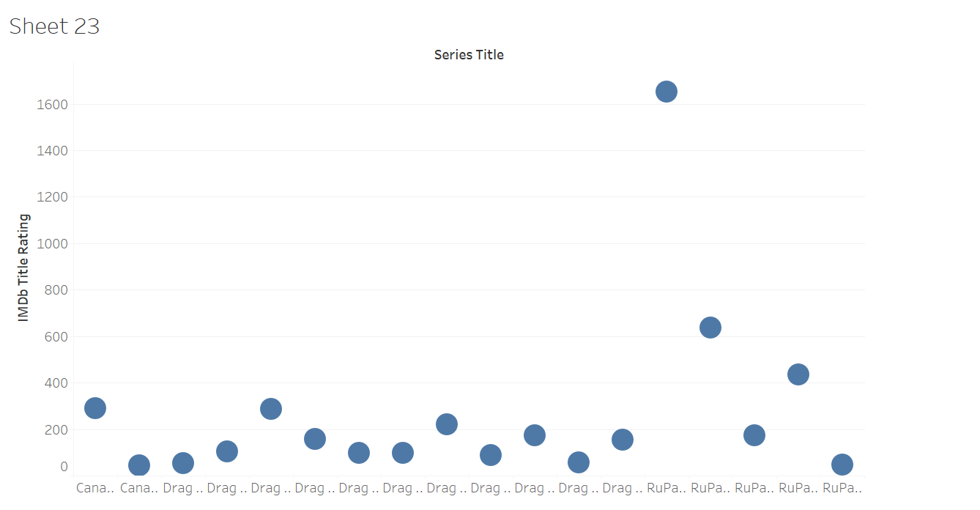This screenshot has width=980, height=510.
Task: Select the 1000 y-axis tick label
Action: pyautogui.click(x=52, y=244)
